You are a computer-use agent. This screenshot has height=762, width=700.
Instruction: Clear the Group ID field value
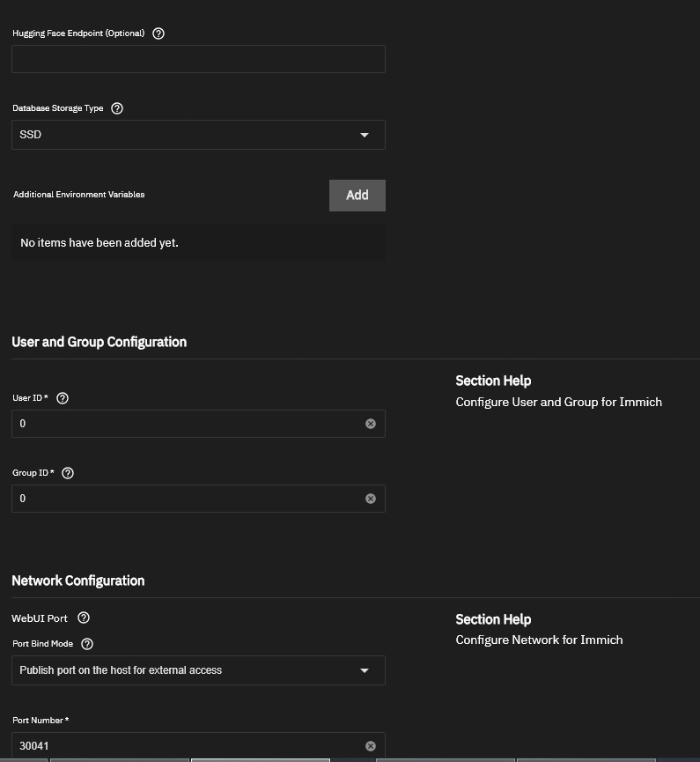point(371,499)
